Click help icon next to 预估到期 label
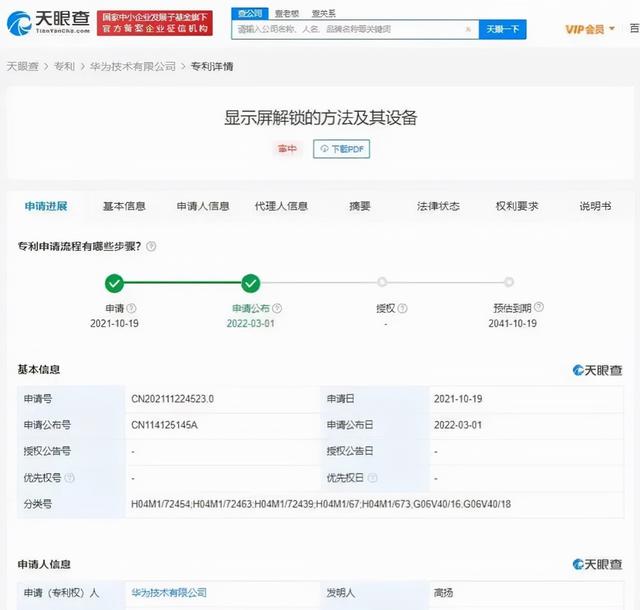640x610 pixels. pos(539,307)
